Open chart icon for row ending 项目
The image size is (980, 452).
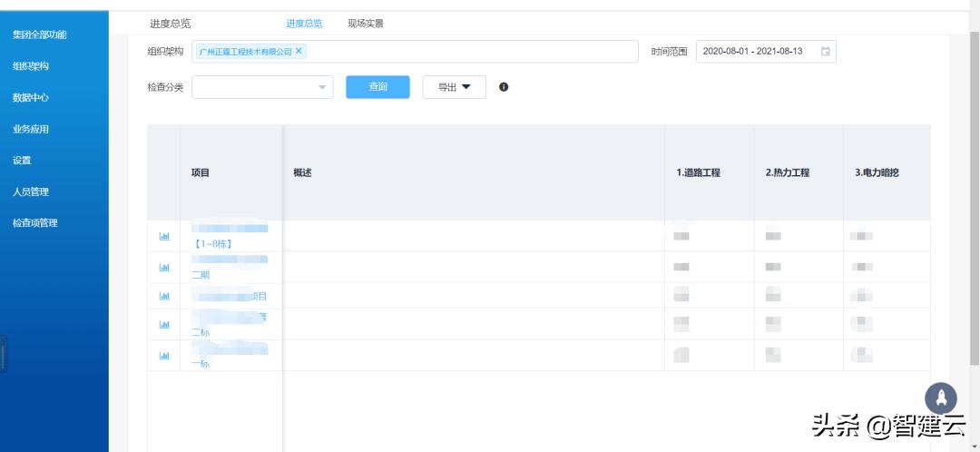point(164,296)
